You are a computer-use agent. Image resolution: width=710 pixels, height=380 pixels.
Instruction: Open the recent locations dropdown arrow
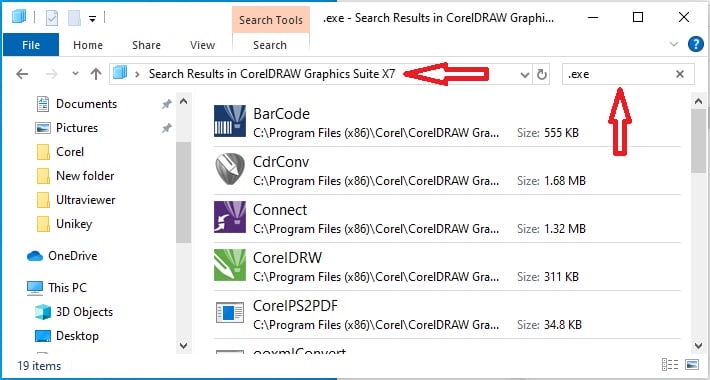point(75,74)
